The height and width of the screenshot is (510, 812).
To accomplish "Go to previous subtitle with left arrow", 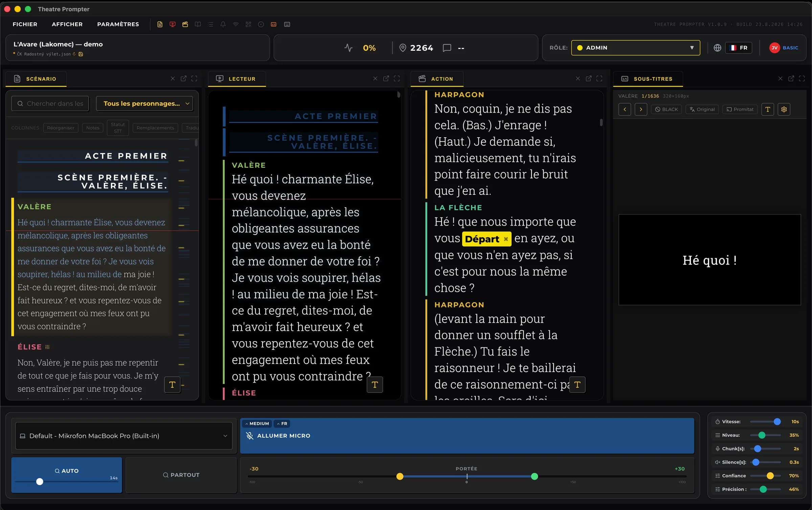I will tap(625, 109).
